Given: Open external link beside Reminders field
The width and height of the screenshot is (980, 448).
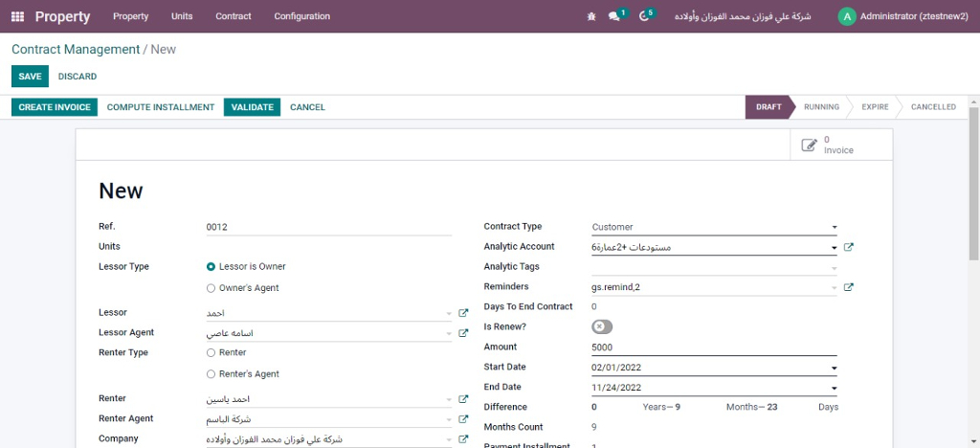Looking at the screenshot, I should (848, 287).
